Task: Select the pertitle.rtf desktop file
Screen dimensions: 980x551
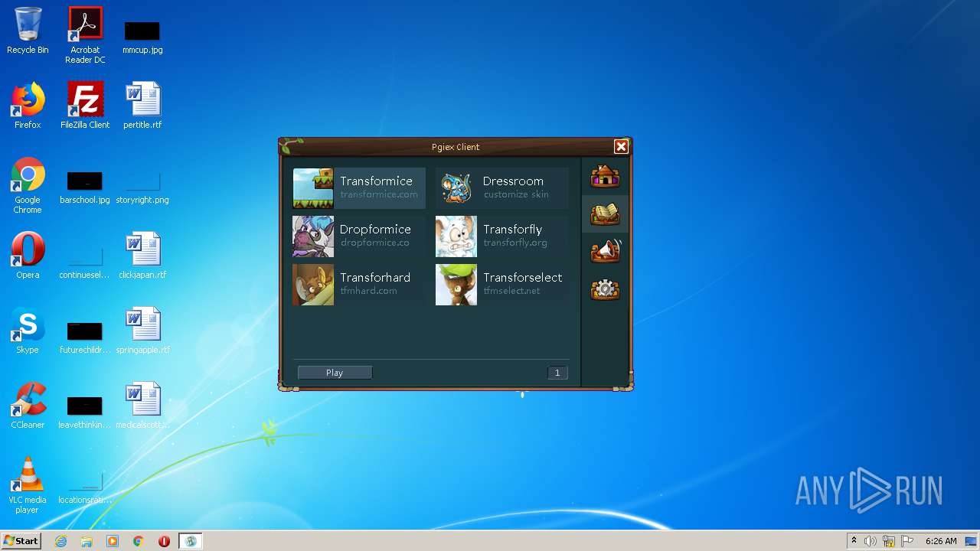Action: pyautogui.click(x=142, y=106)
